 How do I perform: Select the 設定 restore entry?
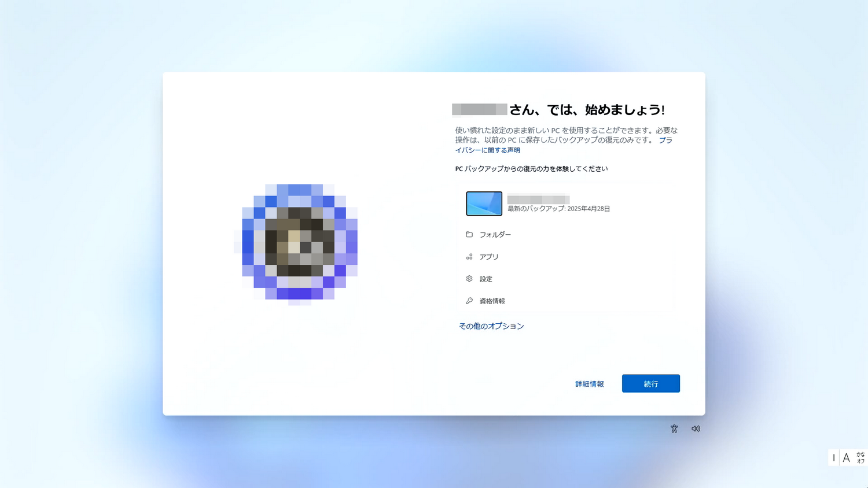486,278
